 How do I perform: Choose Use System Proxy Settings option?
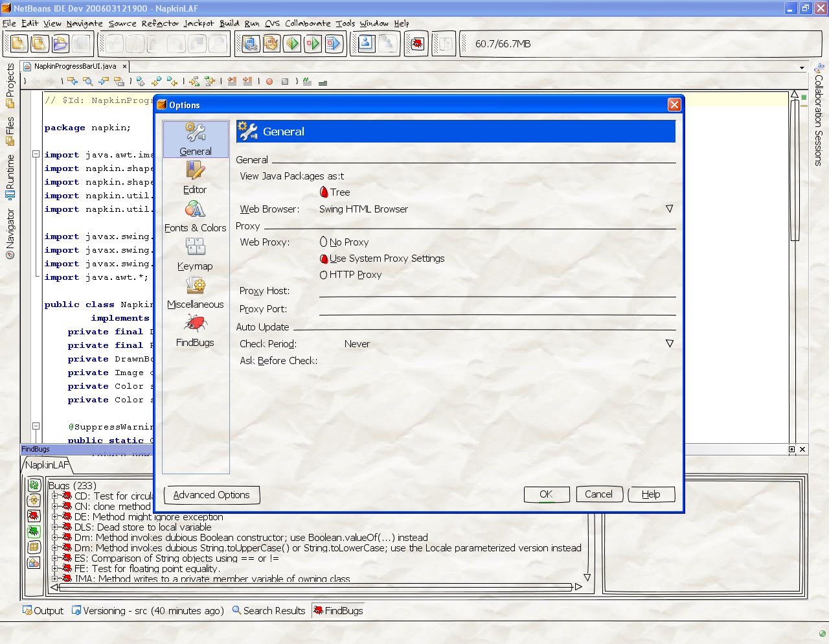click(x=324, y=259)
